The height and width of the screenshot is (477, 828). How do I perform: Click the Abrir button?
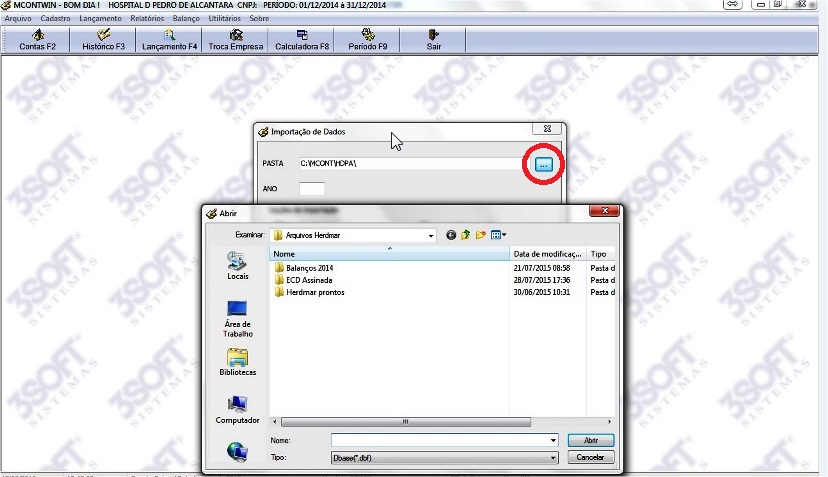(x=590, y=441)
